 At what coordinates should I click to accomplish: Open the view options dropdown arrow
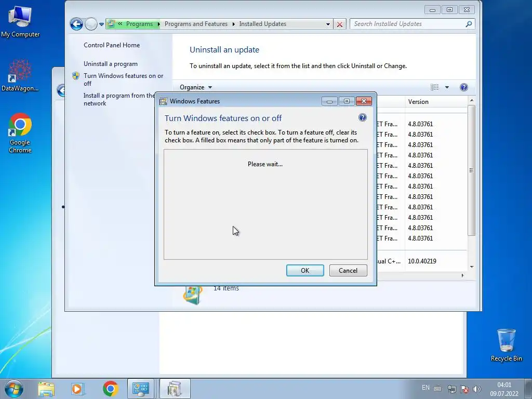pyautogui.click(x=447, y=87)
